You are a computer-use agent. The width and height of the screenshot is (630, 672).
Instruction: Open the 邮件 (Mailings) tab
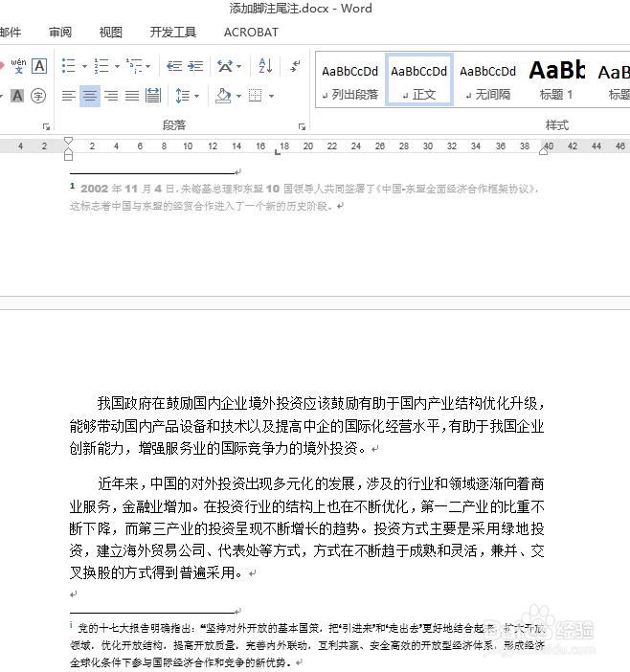coord(11,33)
